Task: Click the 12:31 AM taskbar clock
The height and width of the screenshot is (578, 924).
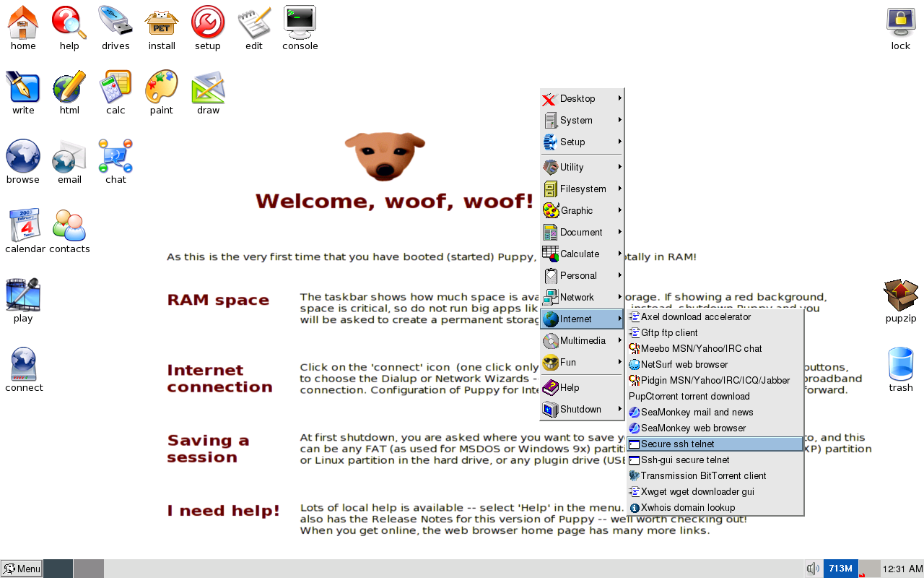Action: pos(902,569)
